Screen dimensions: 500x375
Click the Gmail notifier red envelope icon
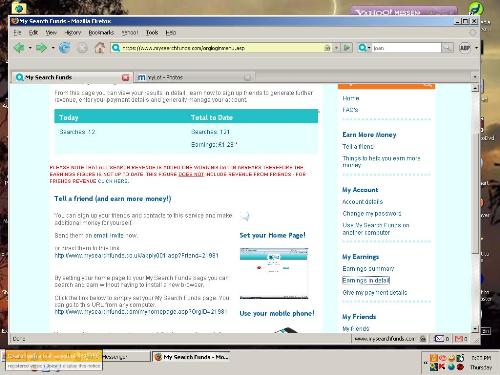tap(459, 339)
